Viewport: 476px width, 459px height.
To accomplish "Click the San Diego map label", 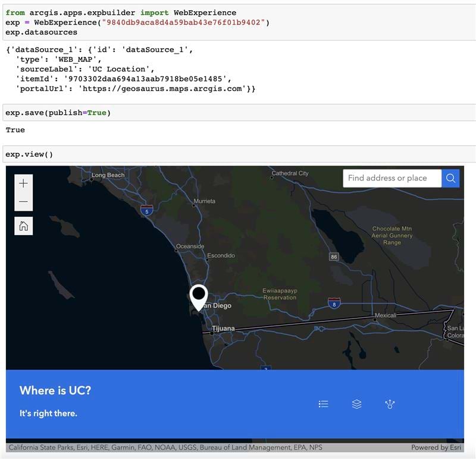I will coord(217,305).
